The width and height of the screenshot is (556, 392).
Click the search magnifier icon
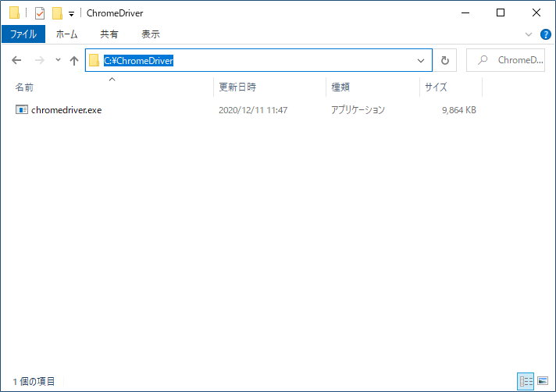(483, 60)
